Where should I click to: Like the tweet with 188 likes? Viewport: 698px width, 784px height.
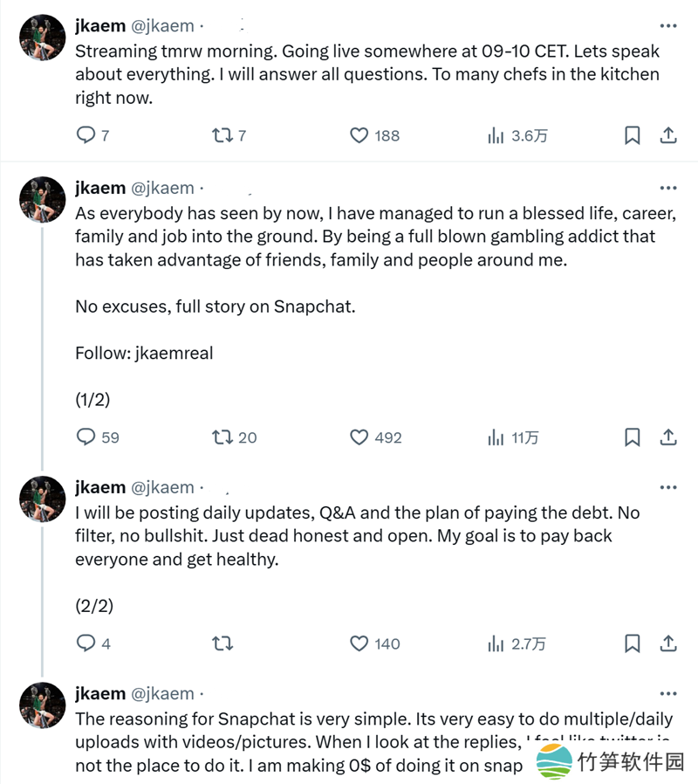coord(359,135)
